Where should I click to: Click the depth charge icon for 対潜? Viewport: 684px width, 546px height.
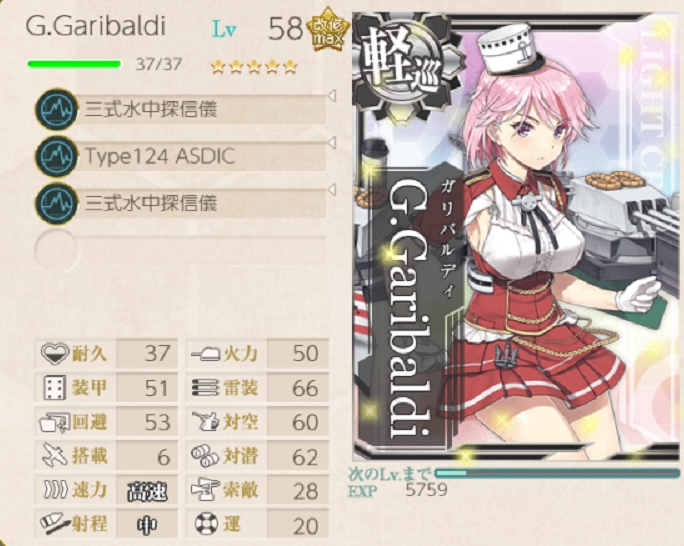tap(205, 456)
